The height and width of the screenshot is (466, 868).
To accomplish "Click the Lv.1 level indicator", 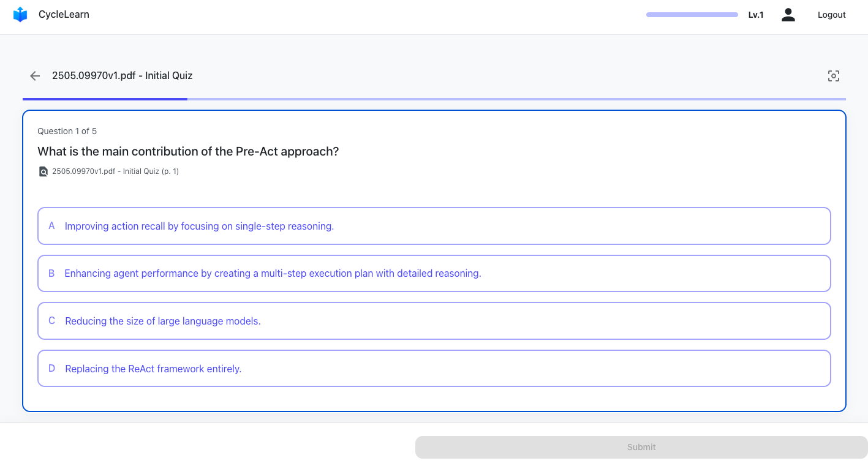I will pyautogui.click(x=755, y=15).
